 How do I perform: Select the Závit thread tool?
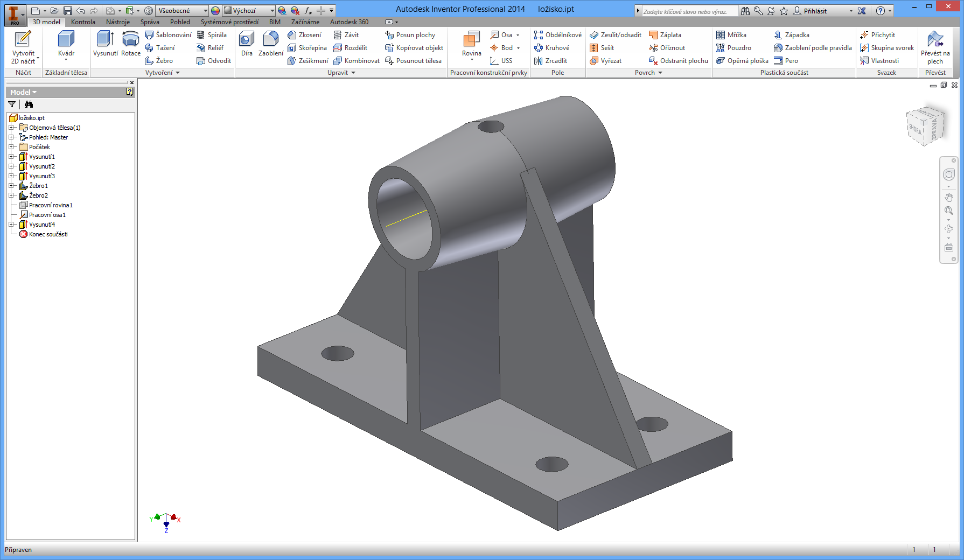click(x=346, y=35)
